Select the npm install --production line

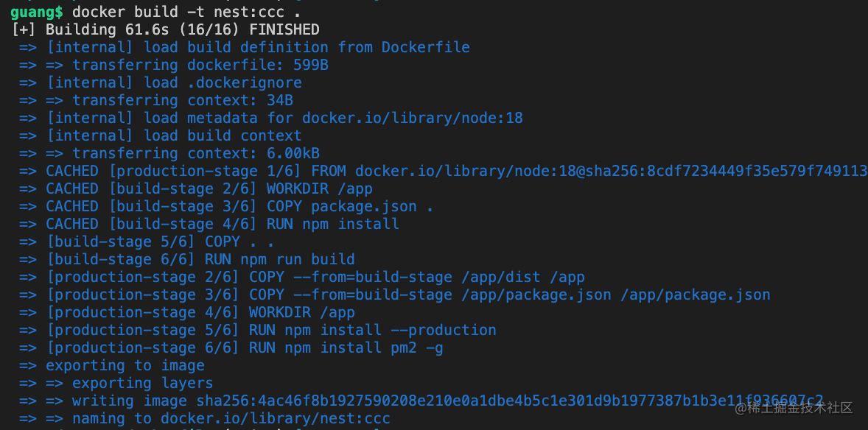(257, 331)
